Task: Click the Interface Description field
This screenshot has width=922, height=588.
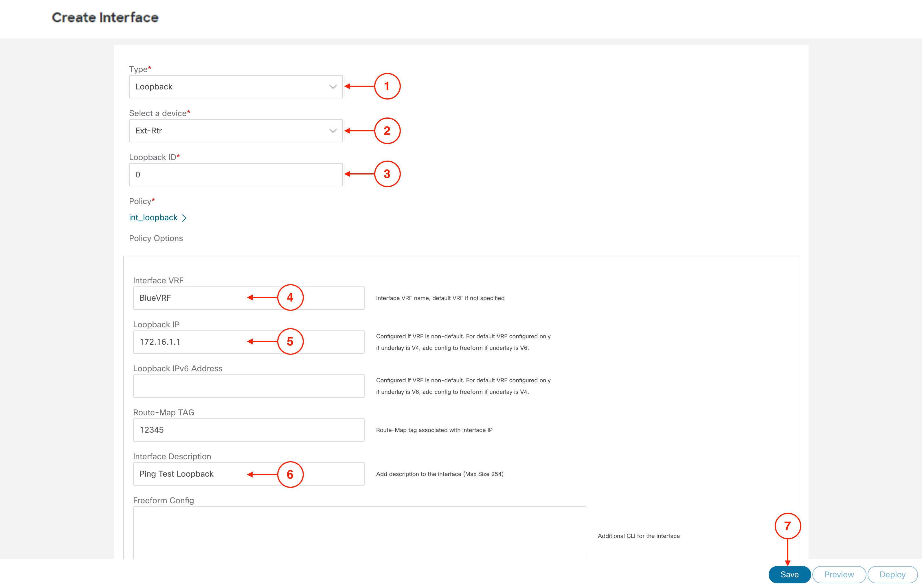Action: pos(249,474)
